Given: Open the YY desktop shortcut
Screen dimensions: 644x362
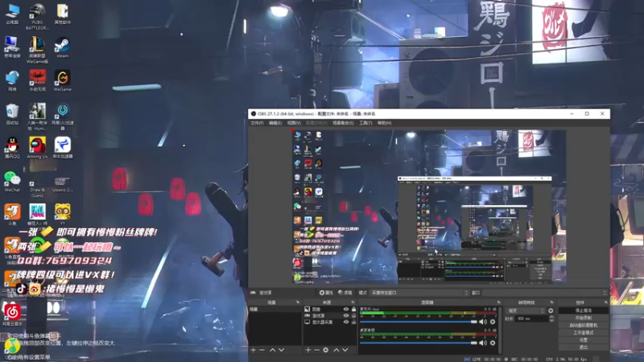Looking at the screenshot, I should (63, 215).
